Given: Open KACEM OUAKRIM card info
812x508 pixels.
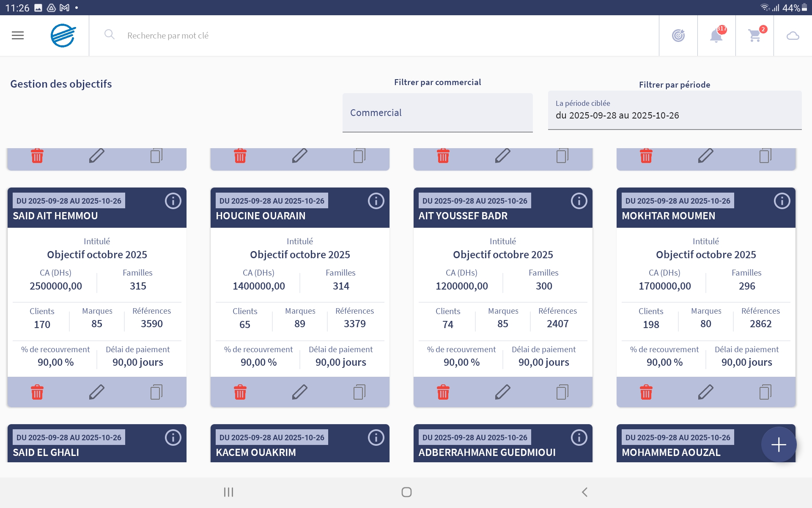Looking at the screenshot, I should pos(376,438).
